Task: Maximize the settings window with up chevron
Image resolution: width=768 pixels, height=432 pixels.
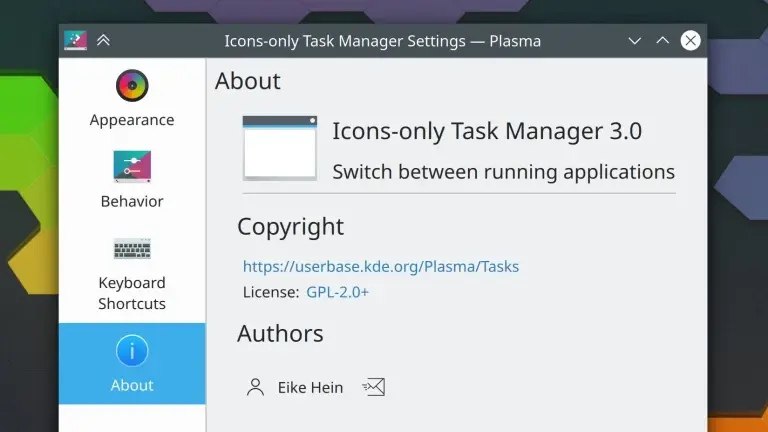Action: click(x=663, y=41)
